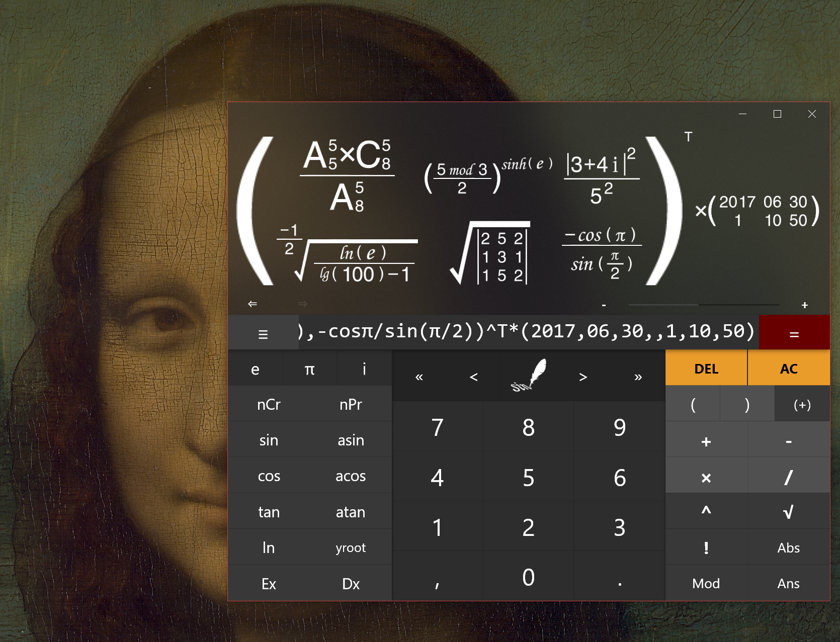Click the zoom slider track
Viewport: 840px width, 642px height.
pyautogui.click(x=704, y=305)
